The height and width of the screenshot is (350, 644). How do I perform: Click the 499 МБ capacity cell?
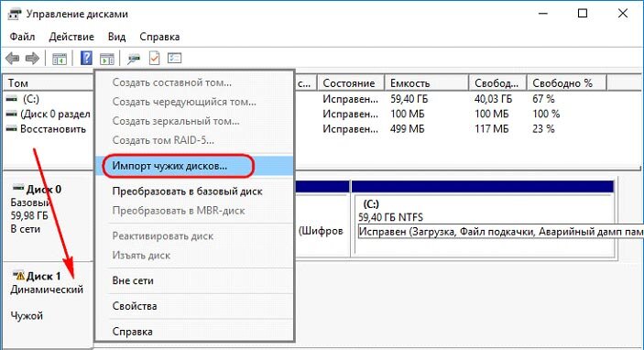point(407,129)
